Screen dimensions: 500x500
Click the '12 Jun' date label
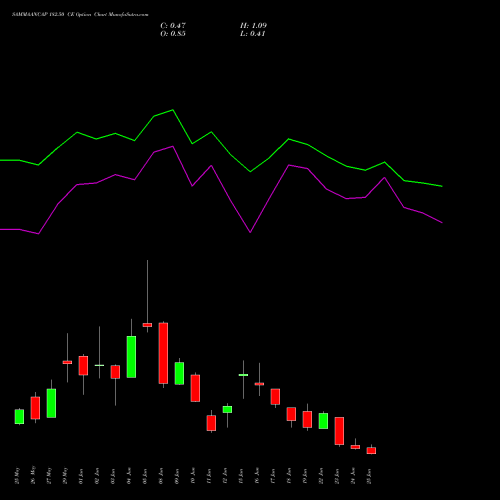[x=226, y=476]
